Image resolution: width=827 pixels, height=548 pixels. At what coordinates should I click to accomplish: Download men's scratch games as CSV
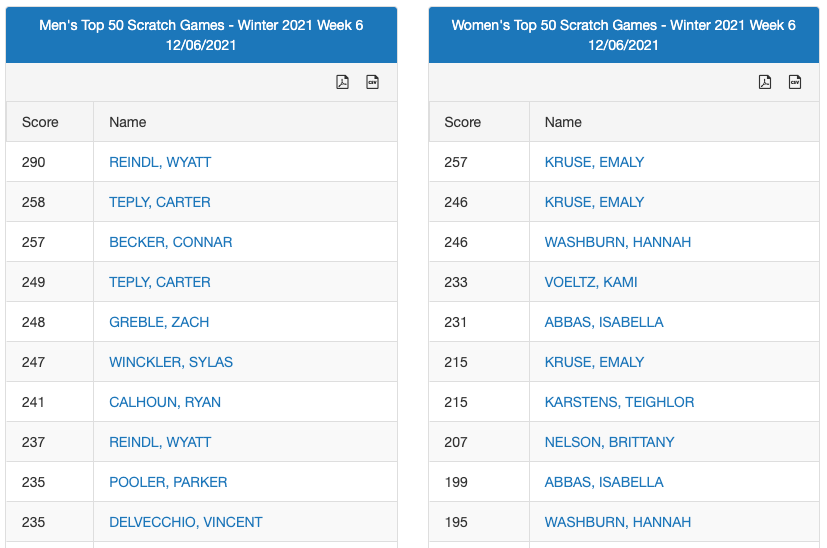[x=372, y=82]
